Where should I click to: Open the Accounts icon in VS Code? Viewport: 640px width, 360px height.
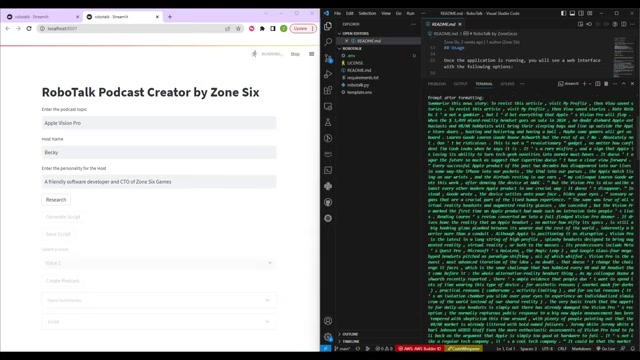tap(328, 321)
